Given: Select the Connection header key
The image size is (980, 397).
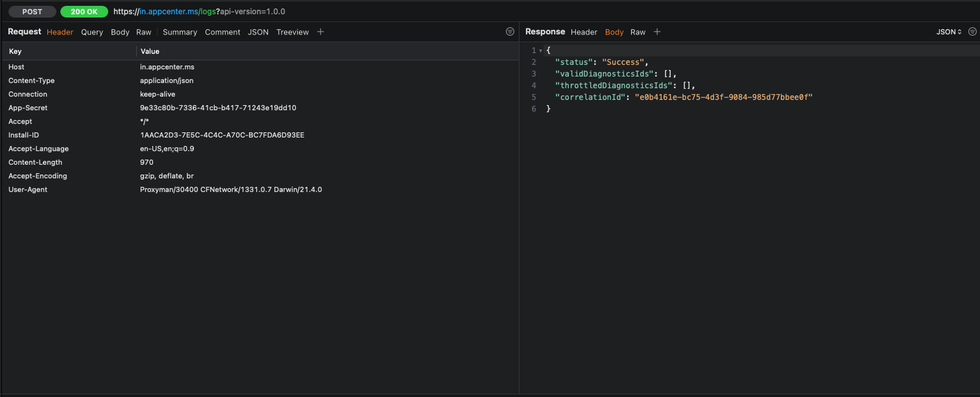Looking at the screenshot, I should tap(28, 94).
